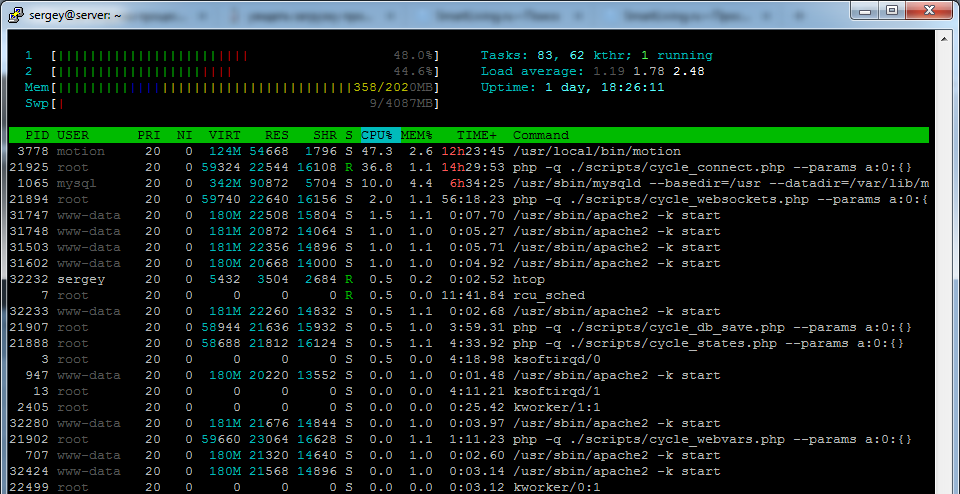Select the mysqld process row

[470, 184]
